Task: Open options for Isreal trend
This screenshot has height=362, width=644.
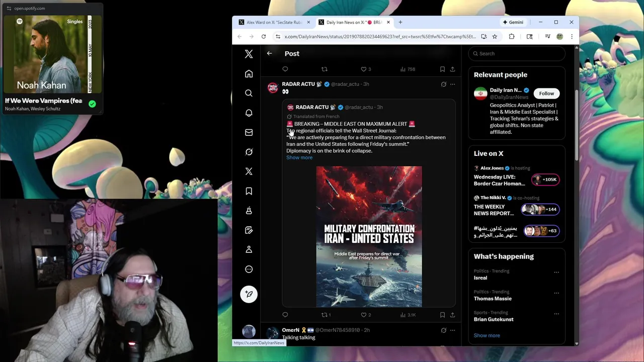Action: (x=556, y=272)
